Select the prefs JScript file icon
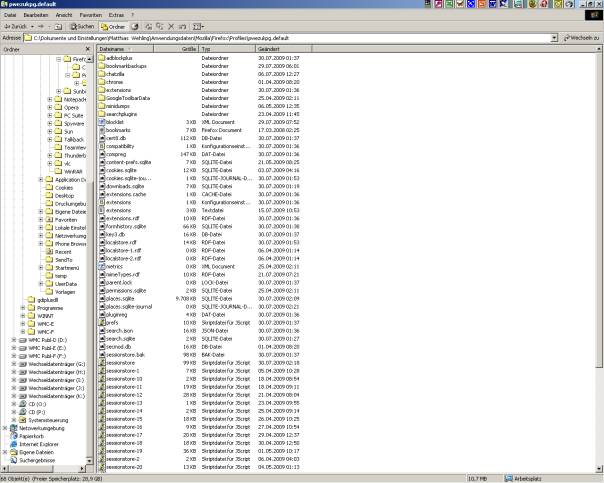 pos(102,322)
